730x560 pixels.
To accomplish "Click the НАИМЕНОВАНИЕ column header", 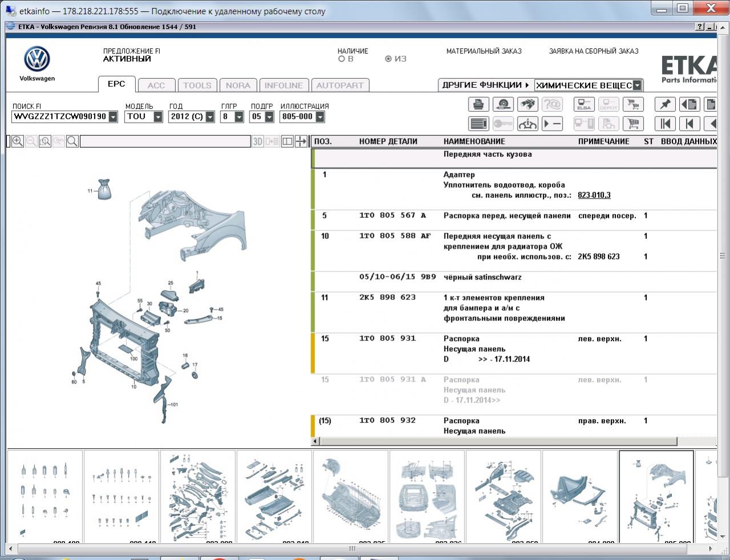I will (474, 141).
